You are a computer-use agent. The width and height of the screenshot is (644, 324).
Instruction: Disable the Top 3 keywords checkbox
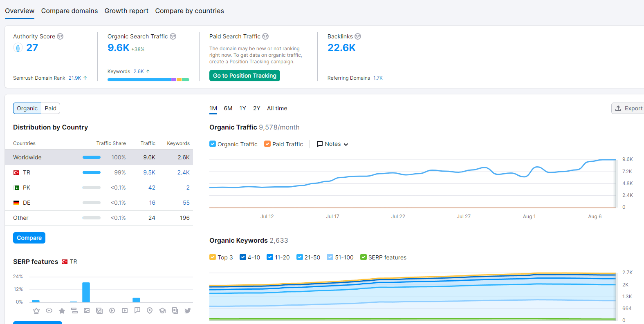coord(213,257)
